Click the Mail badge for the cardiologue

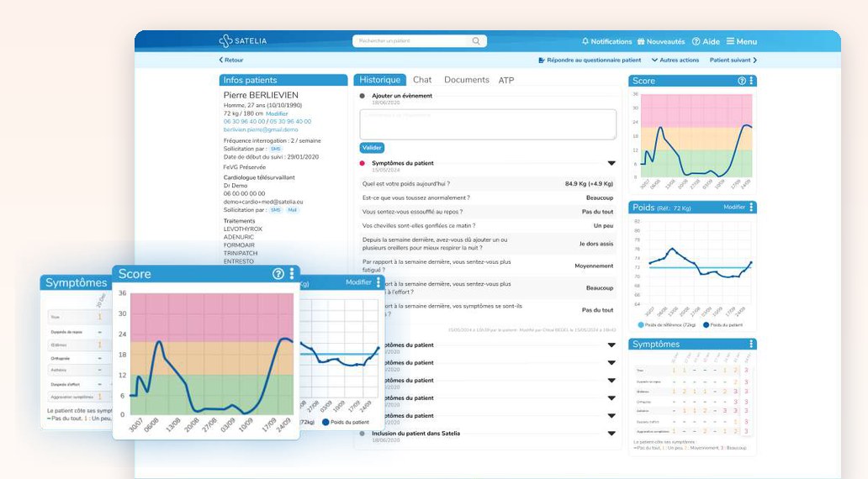(x=293, y=210)
